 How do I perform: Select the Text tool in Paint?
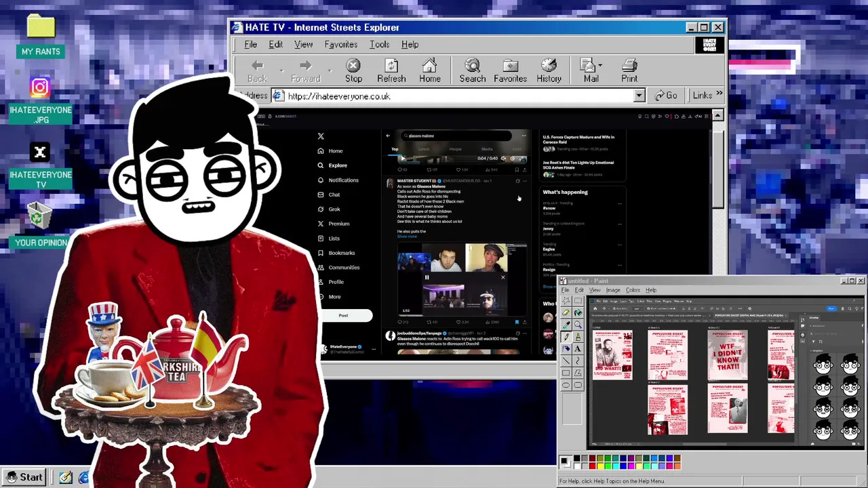578,348
